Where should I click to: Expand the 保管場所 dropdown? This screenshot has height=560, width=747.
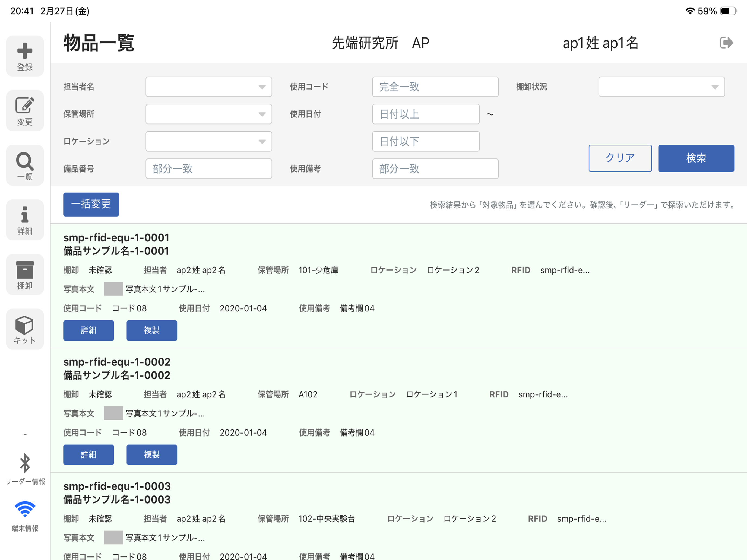tap(209, 114)
